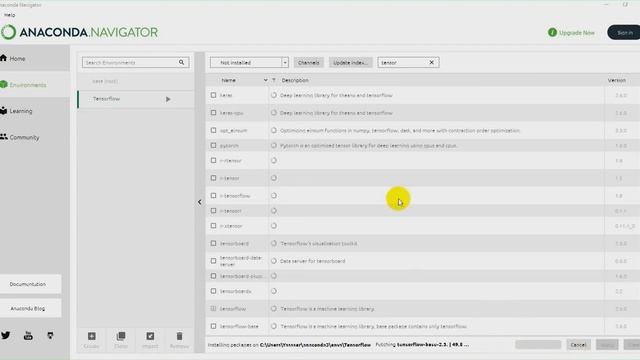Click the Remove environment trash icon
This screenshot has height=360, width=640.
click(179, 336)
